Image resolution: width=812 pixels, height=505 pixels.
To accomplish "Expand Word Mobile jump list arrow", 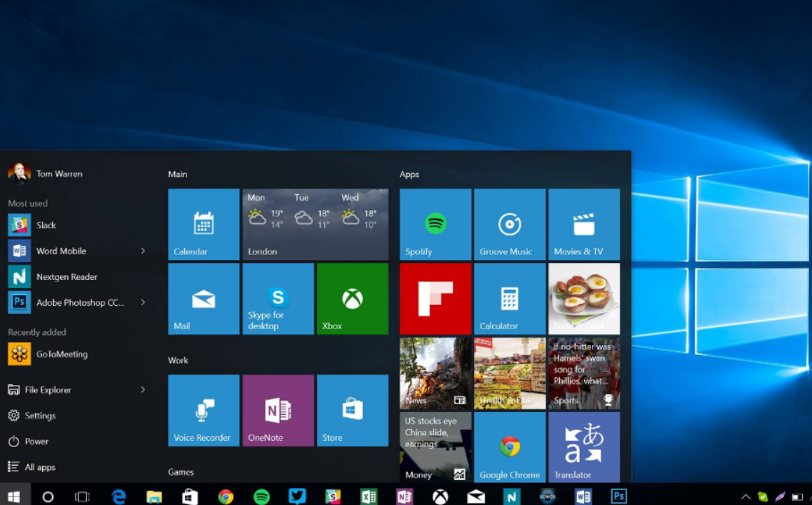I will click(x=143, y=251).
